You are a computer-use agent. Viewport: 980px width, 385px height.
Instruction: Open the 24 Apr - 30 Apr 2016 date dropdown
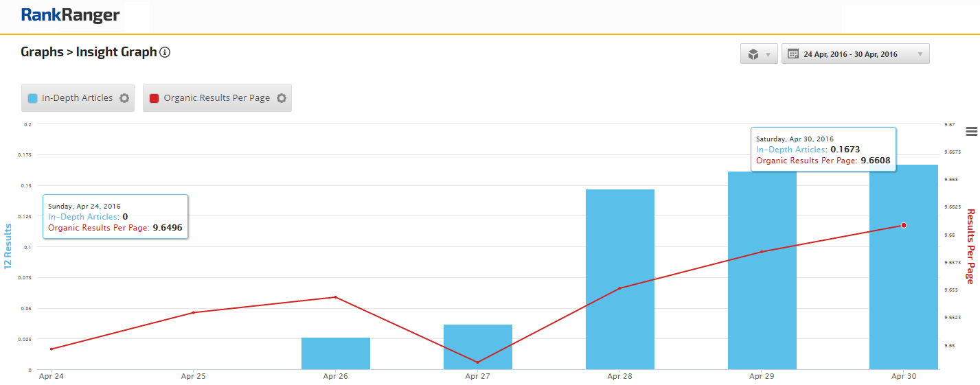point(856,54)
